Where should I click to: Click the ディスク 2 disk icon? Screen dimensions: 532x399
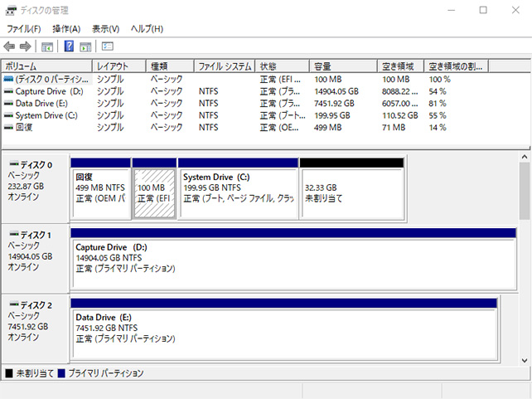pyautogui.click(x=14, y=304)
